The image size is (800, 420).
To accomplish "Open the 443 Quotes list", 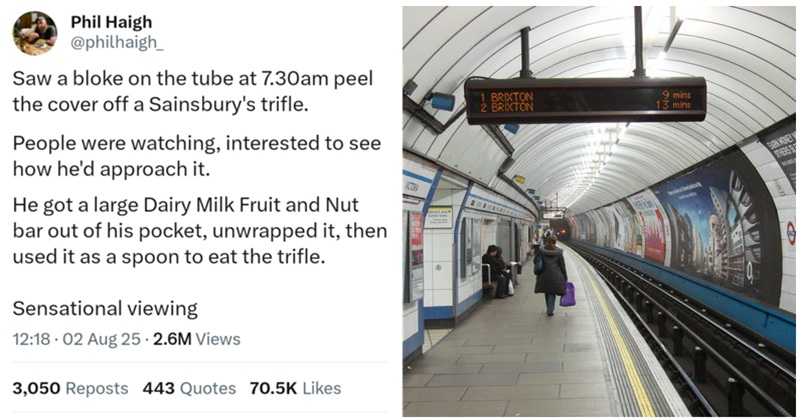I will [x=189, y=388].
